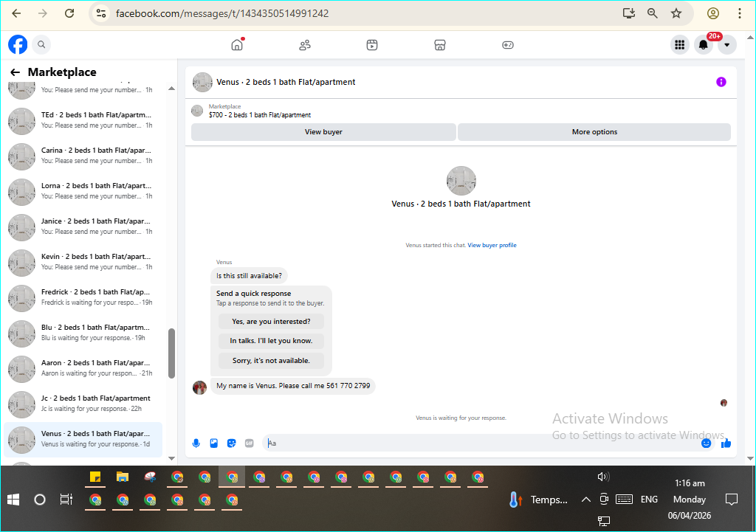Open the Janice conversation
The height and width of the screenshot is (532, 756).
point(83,227)
